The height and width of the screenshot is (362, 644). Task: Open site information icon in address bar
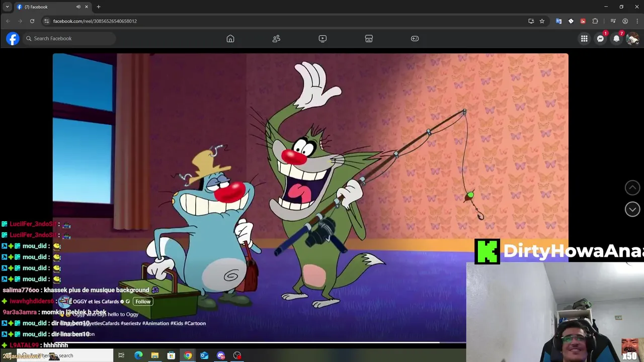(x=46, y=21)
